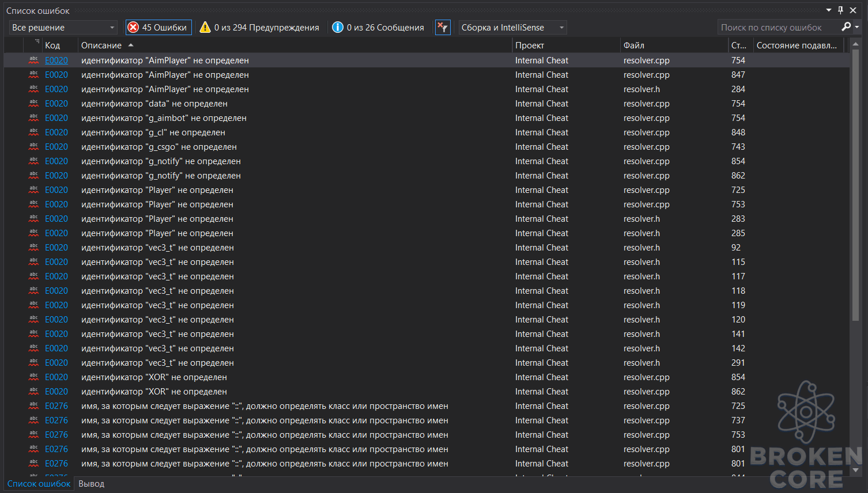Click IntelliSense icon of XOR line 854 row

pos(33,377)
